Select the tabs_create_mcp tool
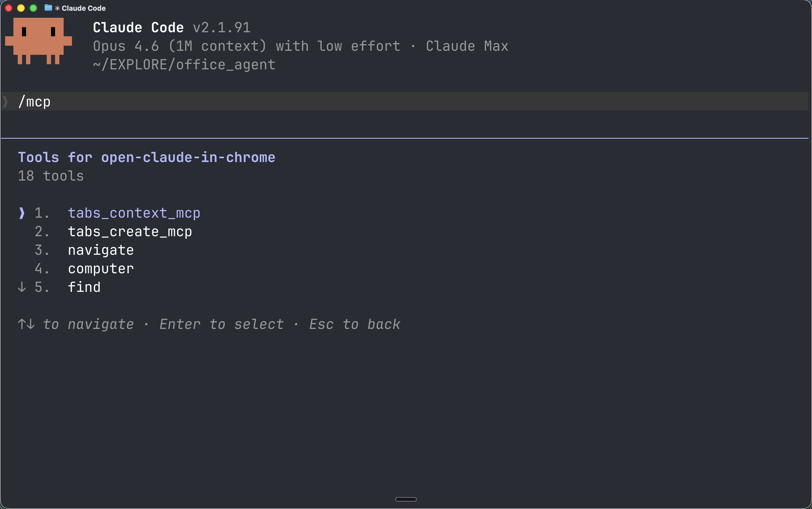This screenshot has width=812, height=509. point(129,231)
